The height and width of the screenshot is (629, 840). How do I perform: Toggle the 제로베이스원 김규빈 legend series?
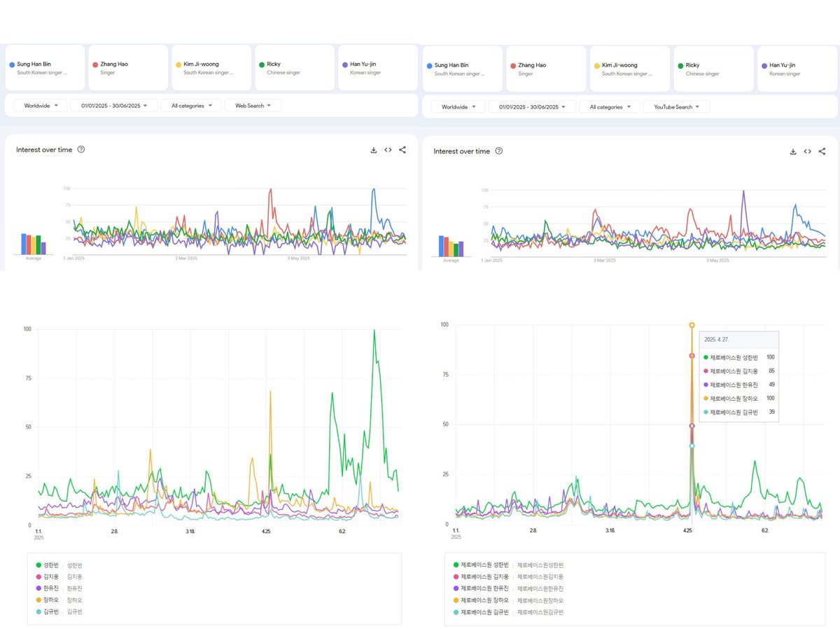481,612
